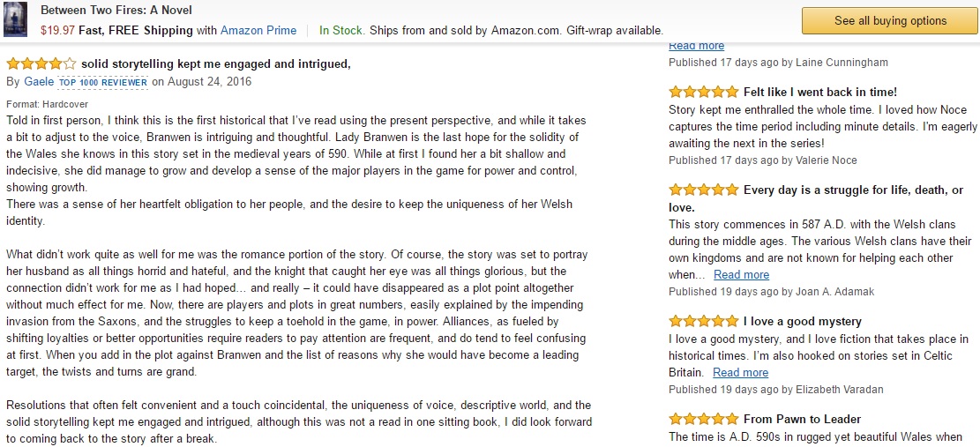This screenshot has height=447, width=980.
Task: Expand Read more in Elizabeth Varadan's review
Action: (x=740, y=373)
